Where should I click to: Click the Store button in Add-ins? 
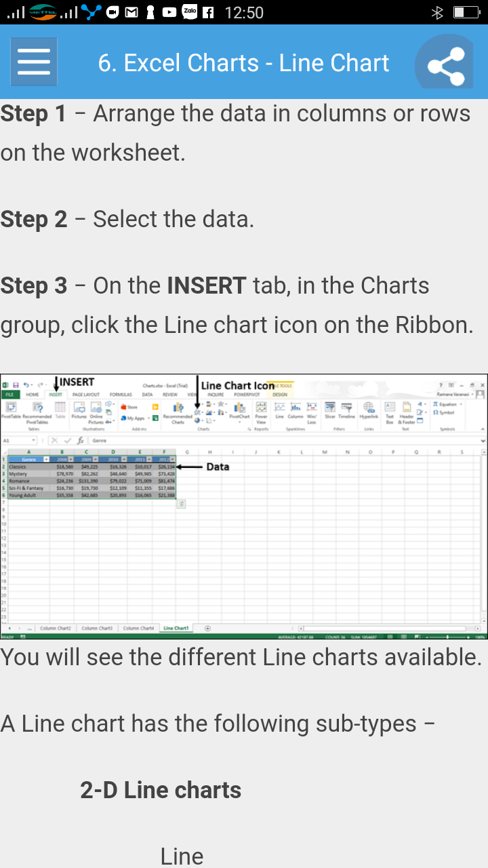(x=129, y=407)
